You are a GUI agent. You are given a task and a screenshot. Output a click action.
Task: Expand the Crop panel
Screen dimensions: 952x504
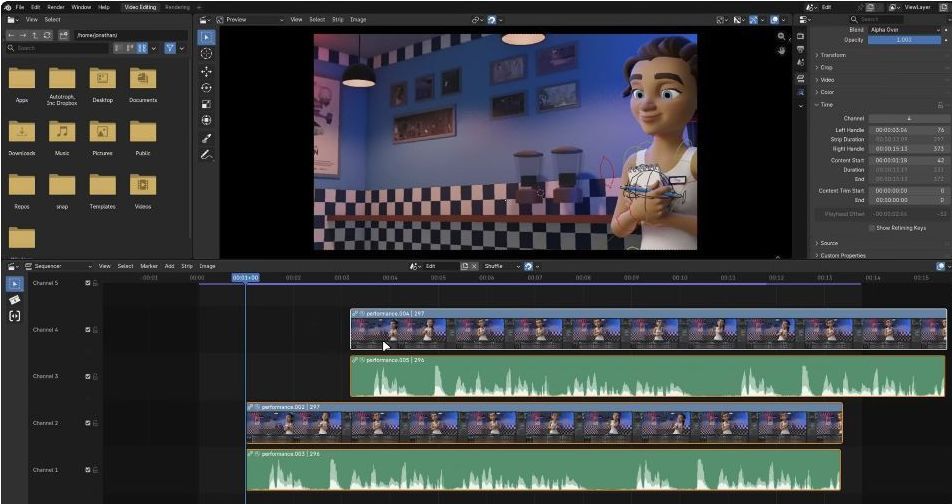click(x=826, y=67)
